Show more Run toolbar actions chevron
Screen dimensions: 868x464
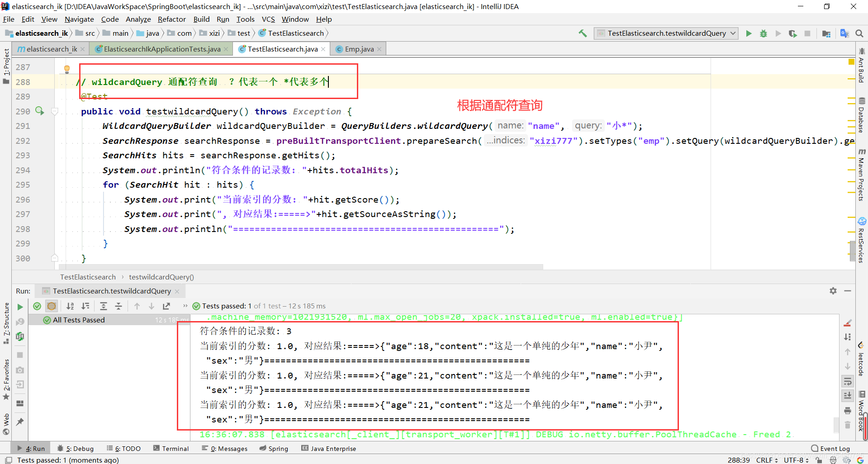[185, 306]
